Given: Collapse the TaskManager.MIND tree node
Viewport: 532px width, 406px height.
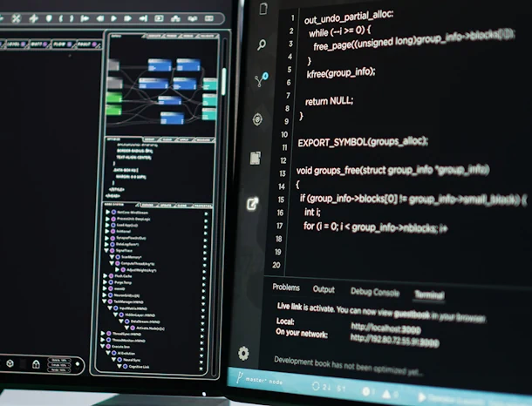Looking at the screenshot, I should point(105,301).
